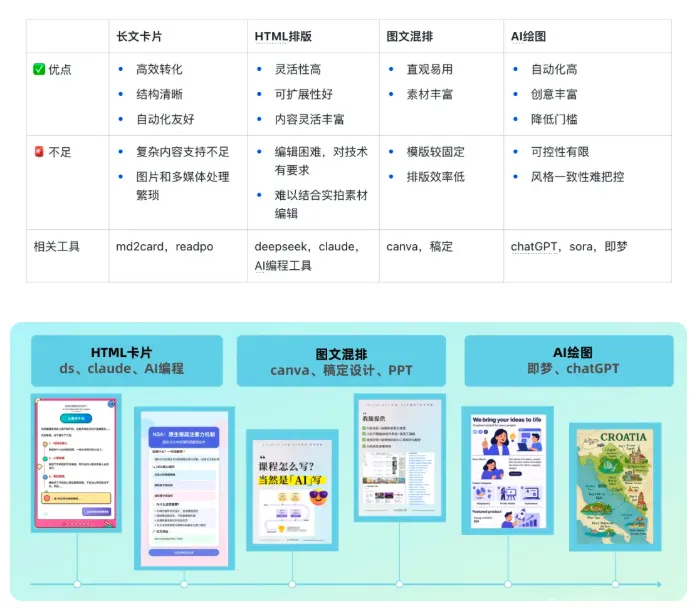
Task: Click the 图片和多媒体处理繁琐 bullet
Action: (x=183, y=186)
